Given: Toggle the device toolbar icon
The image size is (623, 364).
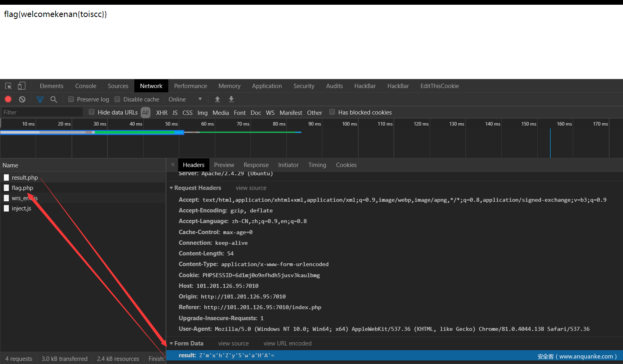Looking at the screenshot, I should pos(22,86).
